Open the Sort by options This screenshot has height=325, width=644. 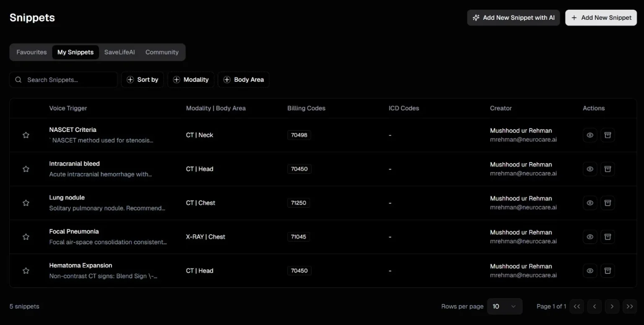[143, 80]
